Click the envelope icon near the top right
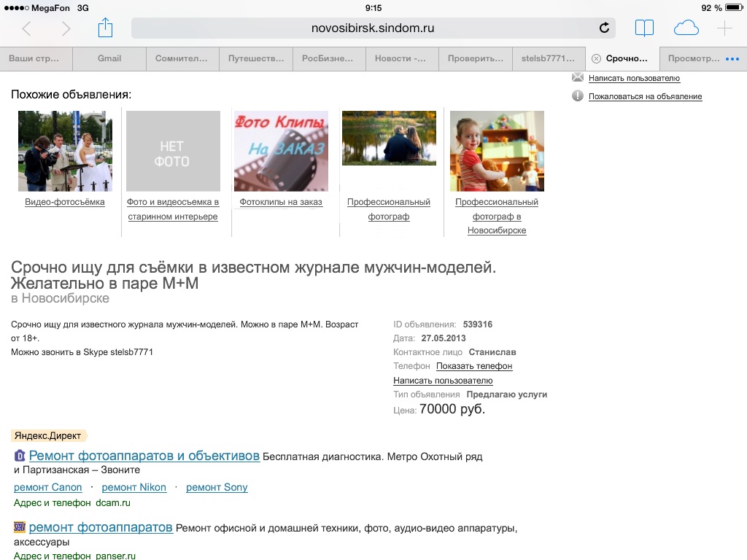Screen dimensions: 747x560 coord(577,77)
